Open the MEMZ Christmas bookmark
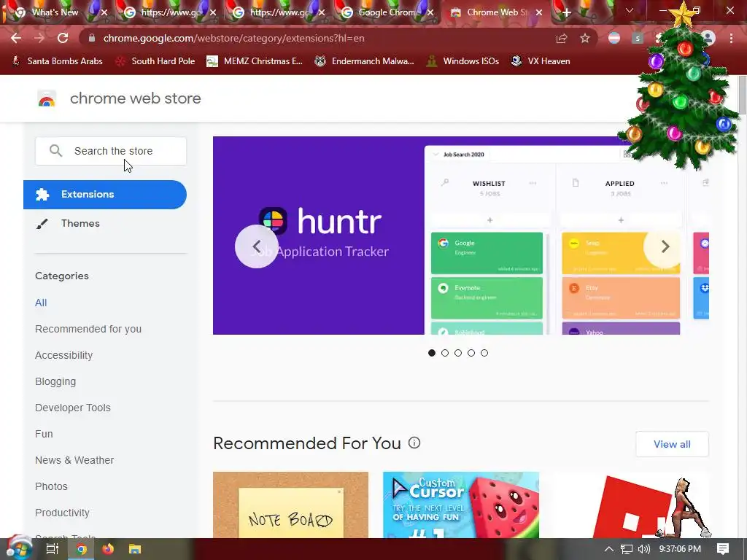 click(255, 61)
